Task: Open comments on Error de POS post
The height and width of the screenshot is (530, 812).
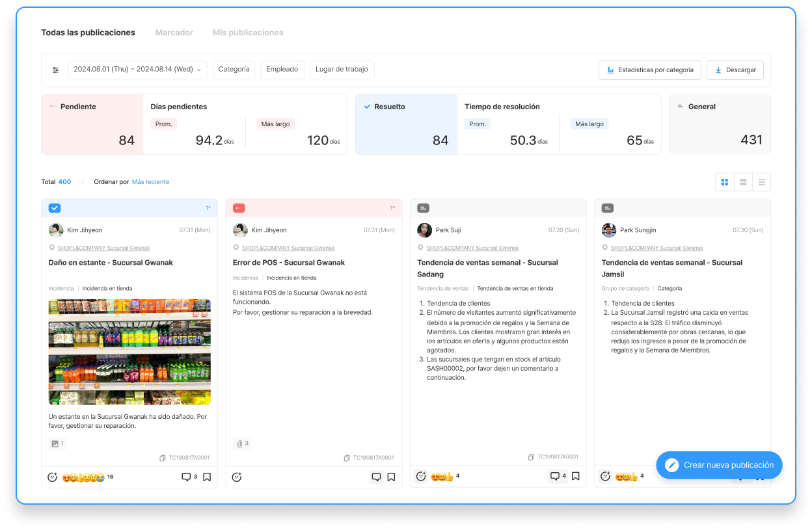Action: (376, 477)
